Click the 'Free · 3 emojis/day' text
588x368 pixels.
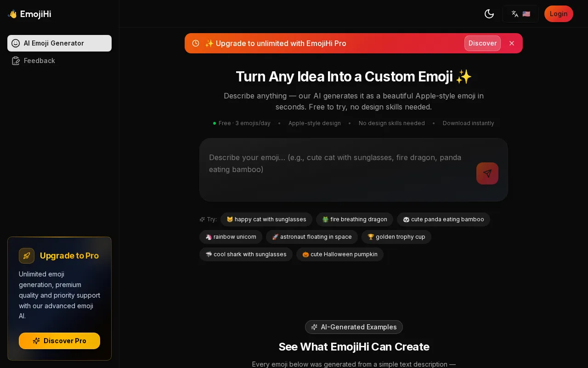(244, 123)
